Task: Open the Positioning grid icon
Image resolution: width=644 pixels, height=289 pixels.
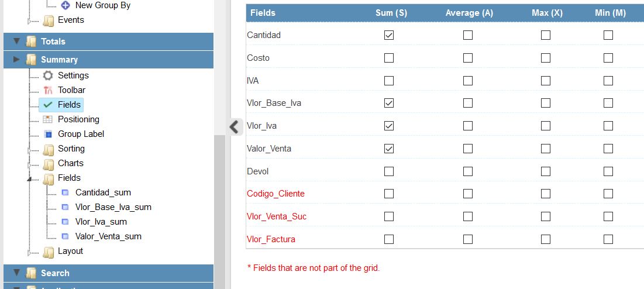Action: [48, 119]
